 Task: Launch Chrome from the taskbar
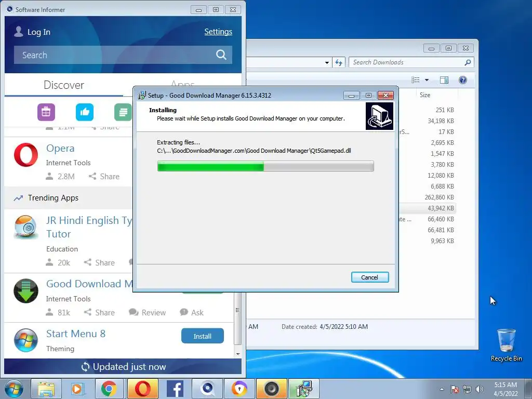tap(109, 389)
